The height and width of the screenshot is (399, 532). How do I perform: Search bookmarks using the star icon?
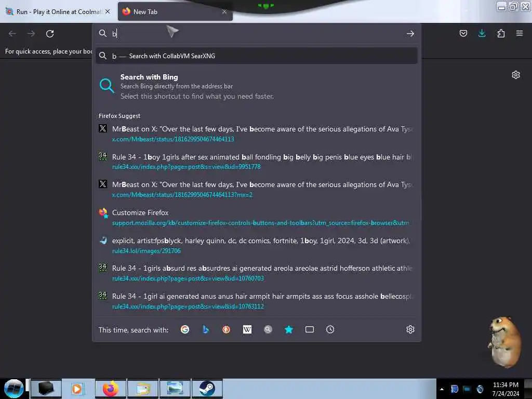coord(289,329)
